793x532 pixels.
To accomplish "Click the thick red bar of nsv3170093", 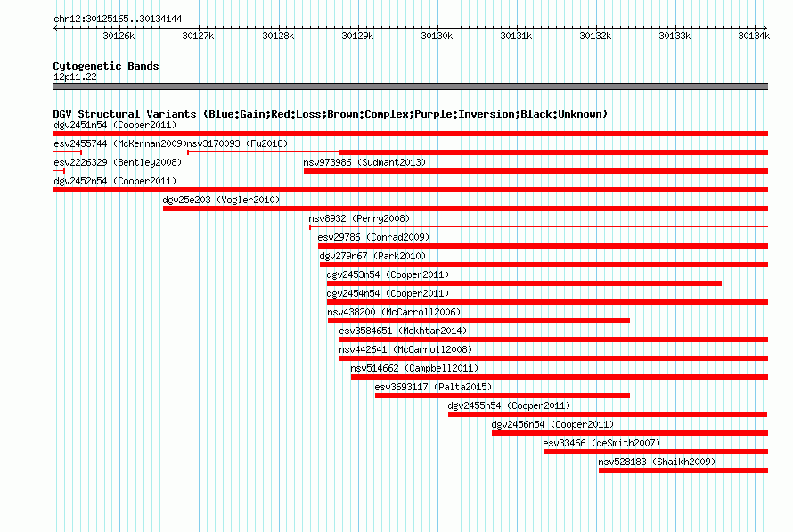I will 554,152.
